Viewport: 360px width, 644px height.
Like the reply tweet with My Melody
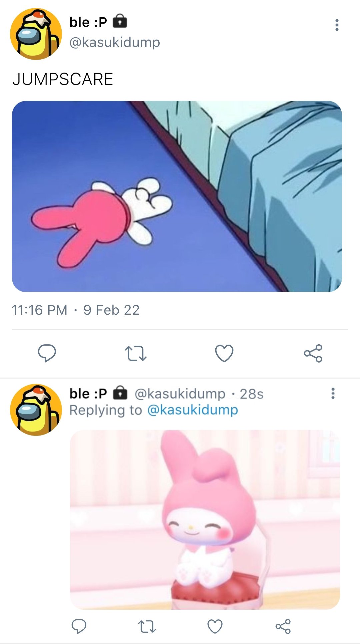click(215, 626)
